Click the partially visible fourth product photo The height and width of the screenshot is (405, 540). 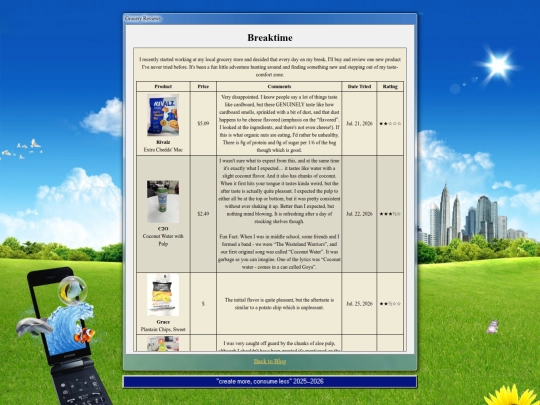(163, 344)
